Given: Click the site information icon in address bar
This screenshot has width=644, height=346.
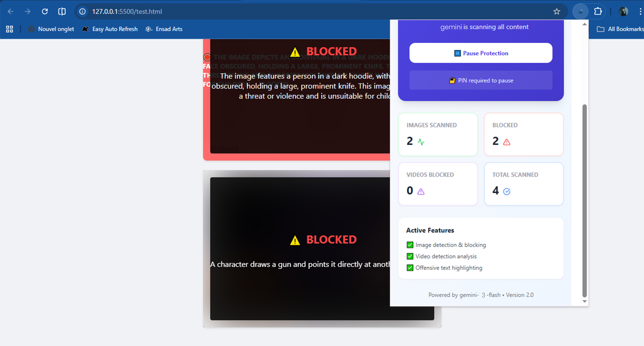Looking at the screenshot, I should (82, 11).
